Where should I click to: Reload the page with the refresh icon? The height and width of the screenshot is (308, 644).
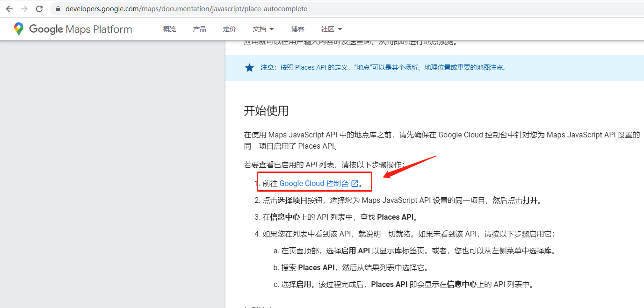click(x=39, y=9)
